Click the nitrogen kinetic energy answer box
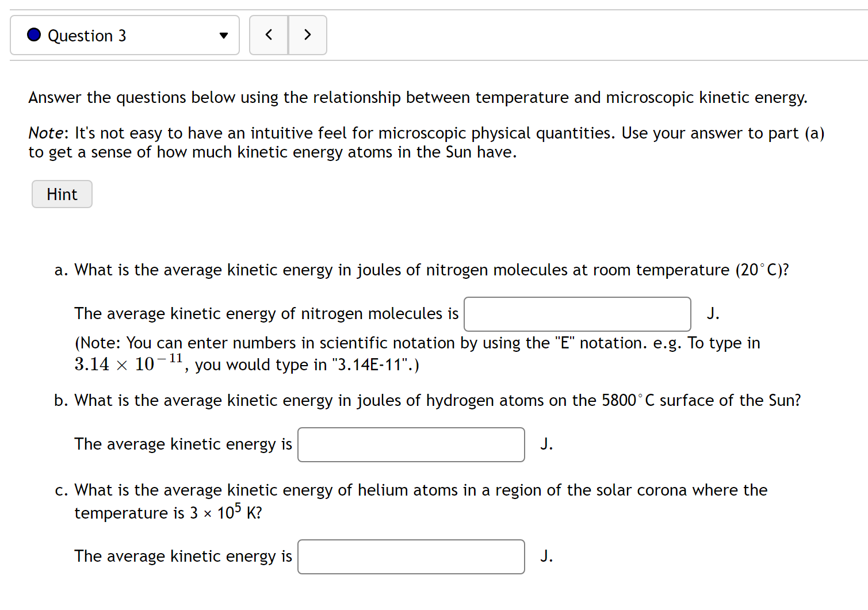This screenshot has width=868, height=610. 577,314
